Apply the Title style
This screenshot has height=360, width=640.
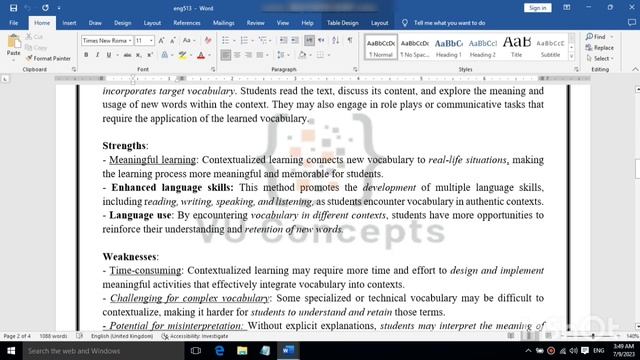pos(517,47)
